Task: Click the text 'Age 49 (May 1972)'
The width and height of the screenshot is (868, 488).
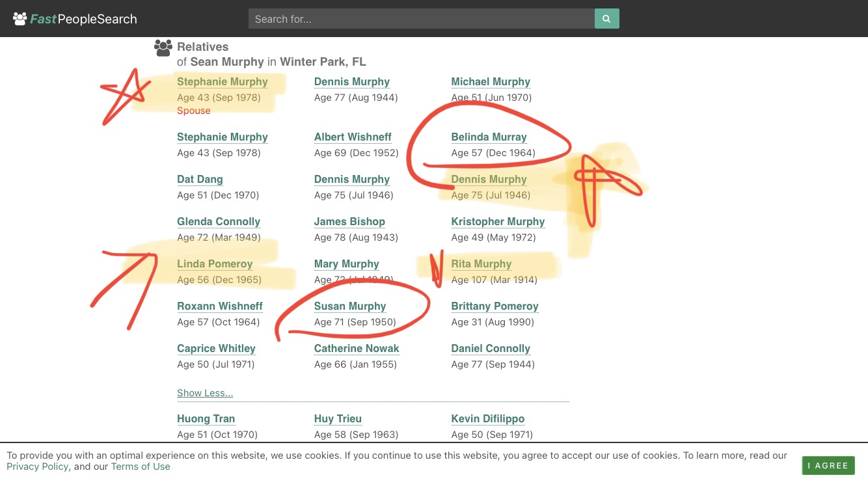Action: point(494,237)
